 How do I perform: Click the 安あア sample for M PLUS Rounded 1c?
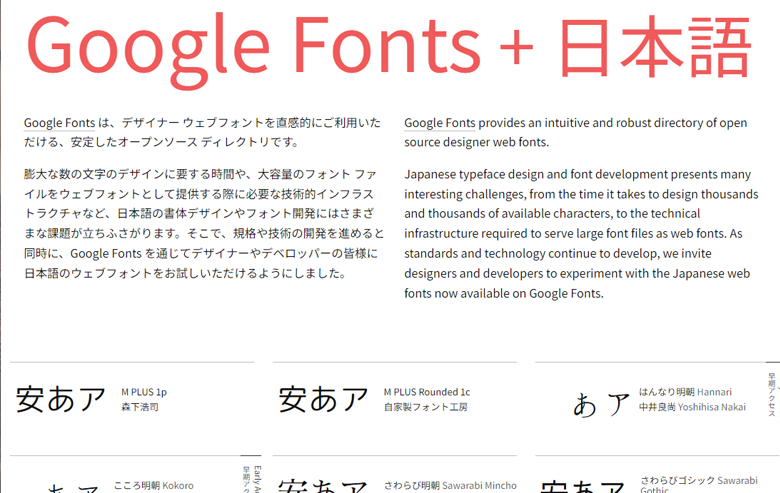pos(323,399)
